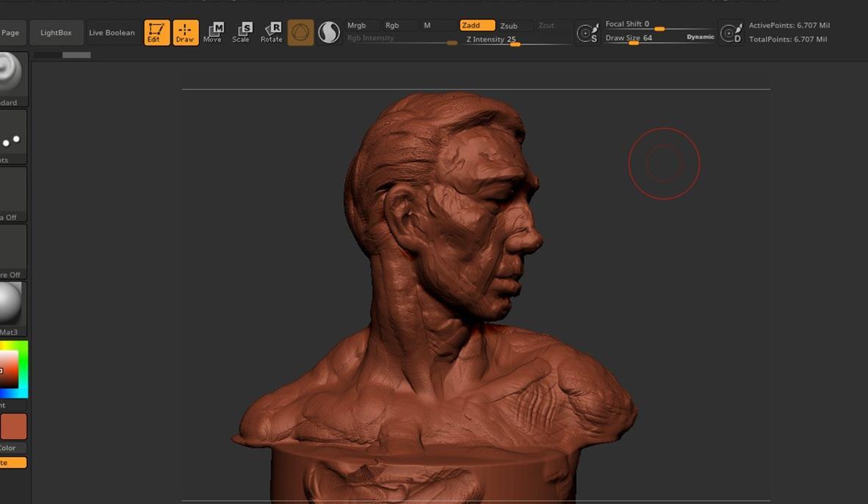Select the Rotate tool
The height and width of the screenshot is (504, 868).
[271, 32]
